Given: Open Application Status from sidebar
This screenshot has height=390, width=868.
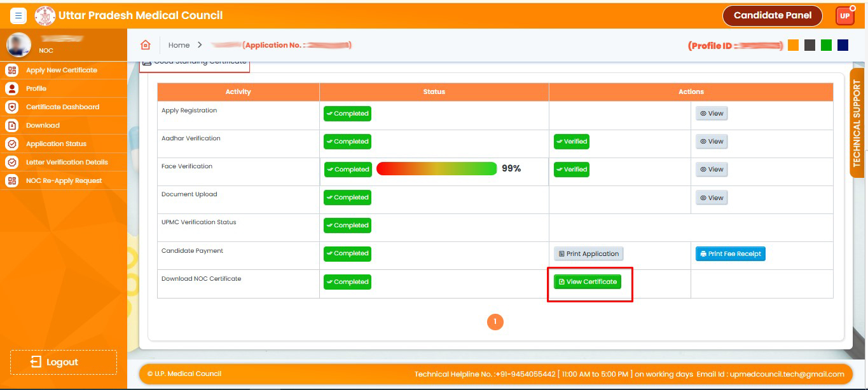Looking at the screenshot, I should click(x=56, y=144).
